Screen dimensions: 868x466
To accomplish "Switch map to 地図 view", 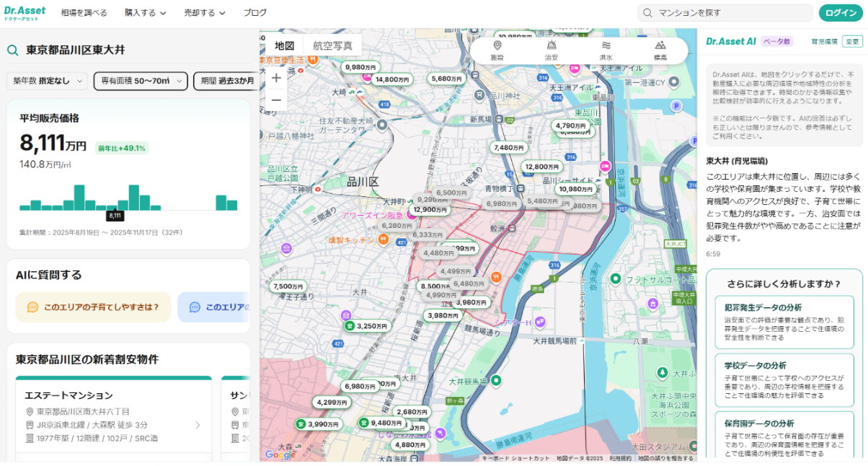I will coord(284,45).
